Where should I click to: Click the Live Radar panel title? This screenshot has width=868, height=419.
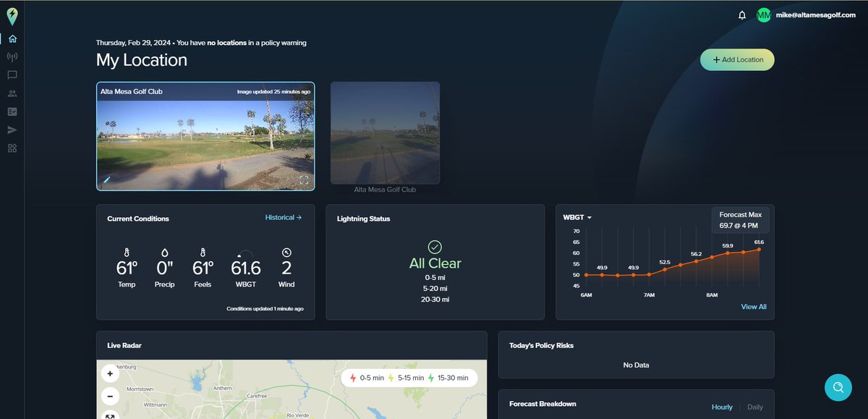(124, 345)
